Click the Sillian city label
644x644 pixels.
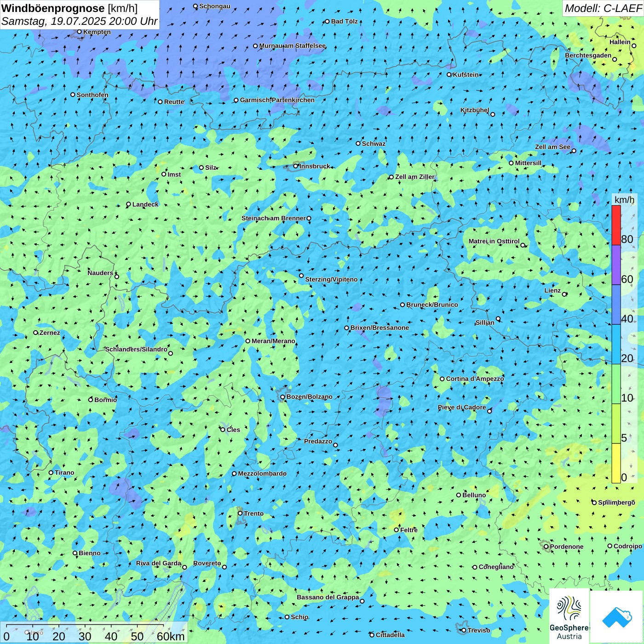tap(485, 322)
